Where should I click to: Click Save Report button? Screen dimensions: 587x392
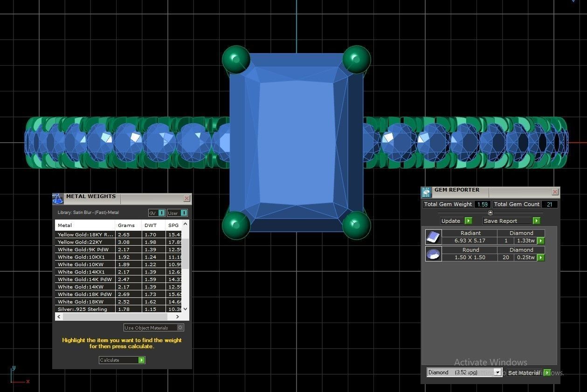511,220
